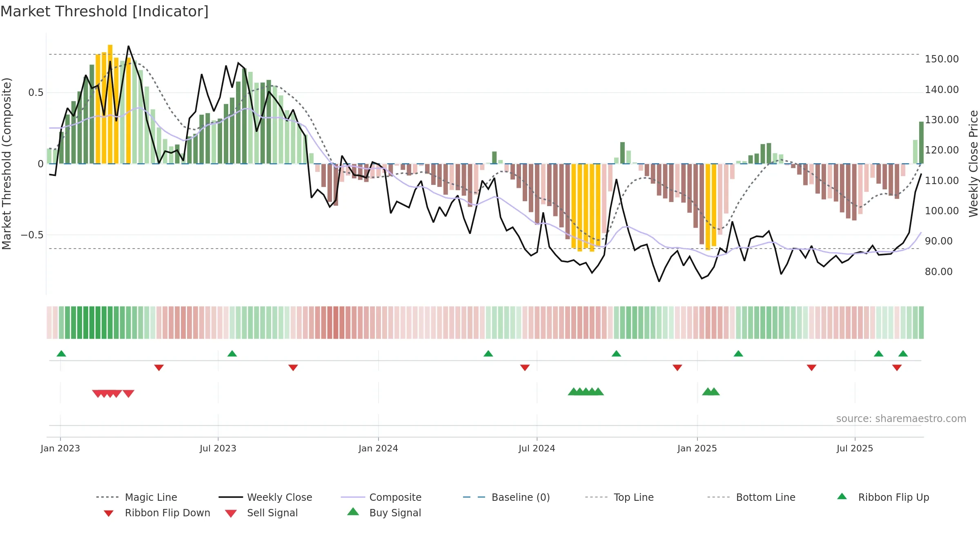
Task: Click the Jan 2025 x-axis label
Action: pos(697,448)
